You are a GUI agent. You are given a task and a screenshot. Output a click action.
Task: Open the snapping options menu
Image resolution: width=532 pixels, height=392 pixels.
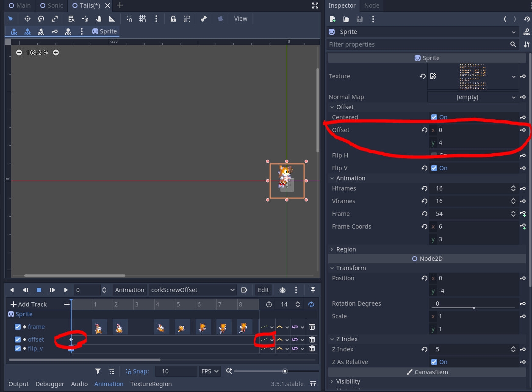coord(155,19)
